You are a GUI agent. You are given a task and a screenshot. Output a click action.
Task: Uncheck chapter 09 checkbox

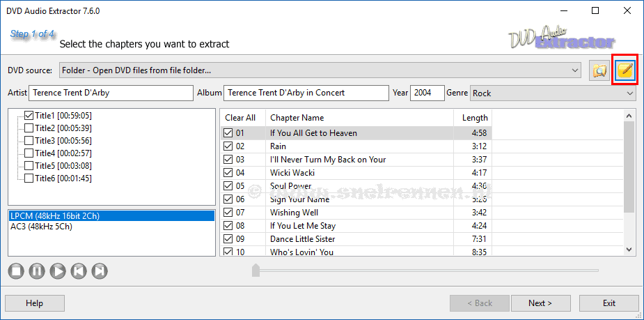coord(228,239)
